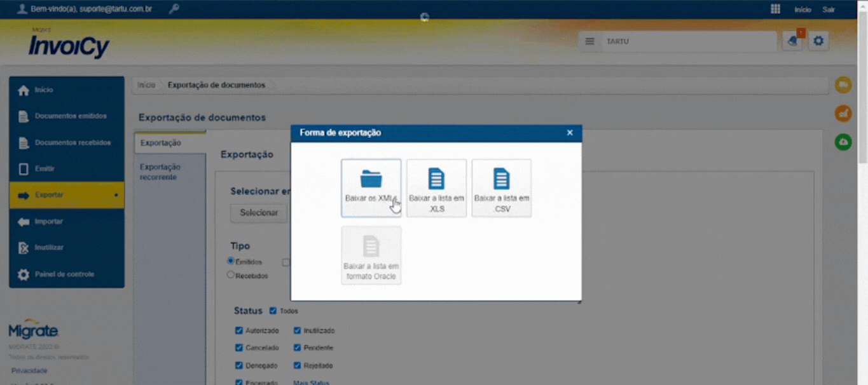Open the notifications bell icon
This screenshot has height=385, width=868.
tap(792, 41)
